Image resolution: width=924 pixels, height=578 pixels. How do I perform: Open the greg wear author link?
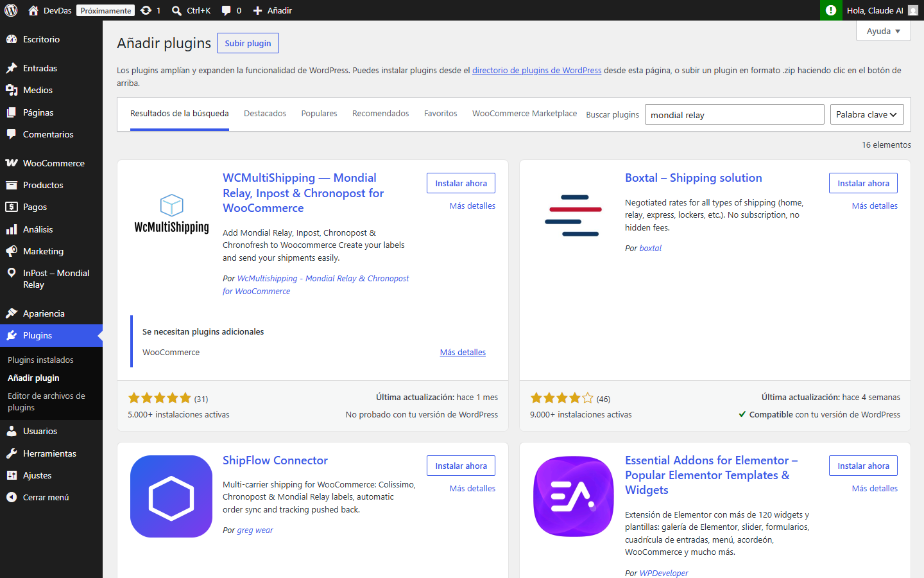(x=255, y=530)
